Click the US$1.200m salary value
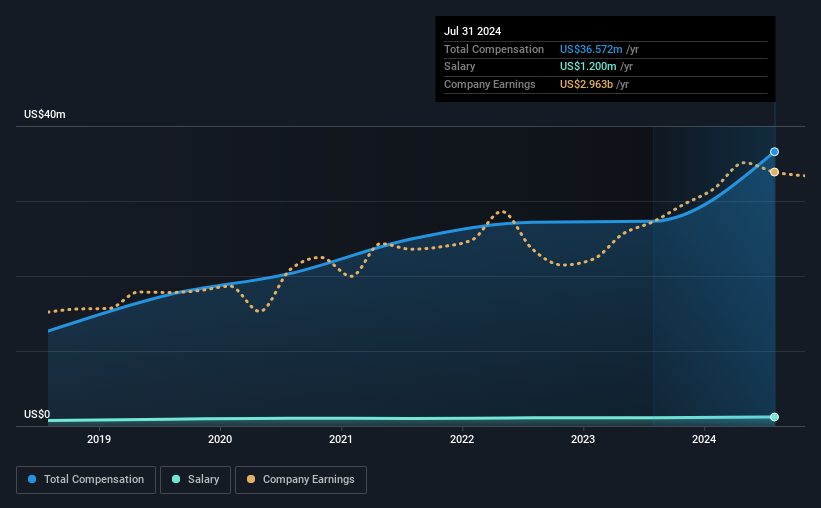The height and width of the screenshot is (508, 821). pyautogui.click(x=588, y=67)
